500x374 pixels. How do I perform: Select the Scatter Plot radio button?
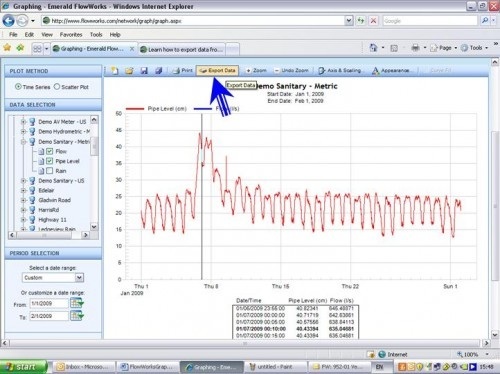[57, 87]
